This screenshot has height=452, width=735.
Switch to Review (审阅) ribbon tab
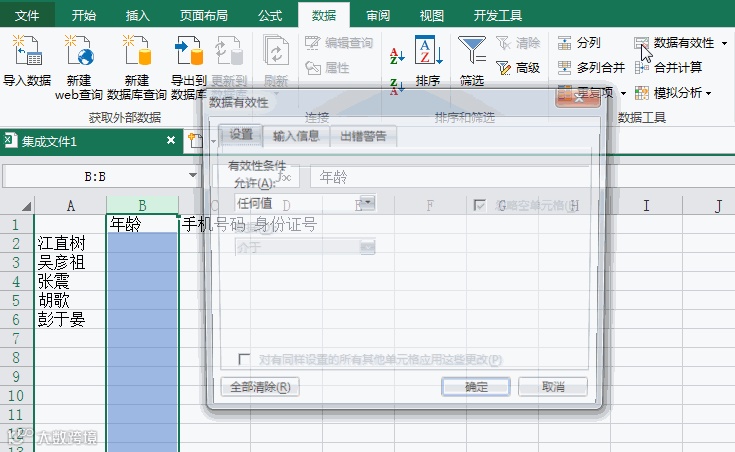pyautogui.click(x=378, y=15)
